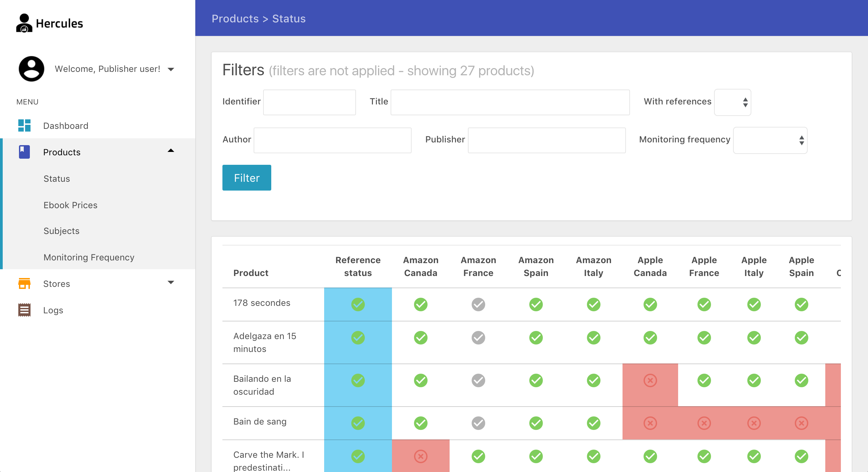Viewport: 868px width, 472px height.
Task: Go to Monitoring Frequency page
Action: point(89,257)
